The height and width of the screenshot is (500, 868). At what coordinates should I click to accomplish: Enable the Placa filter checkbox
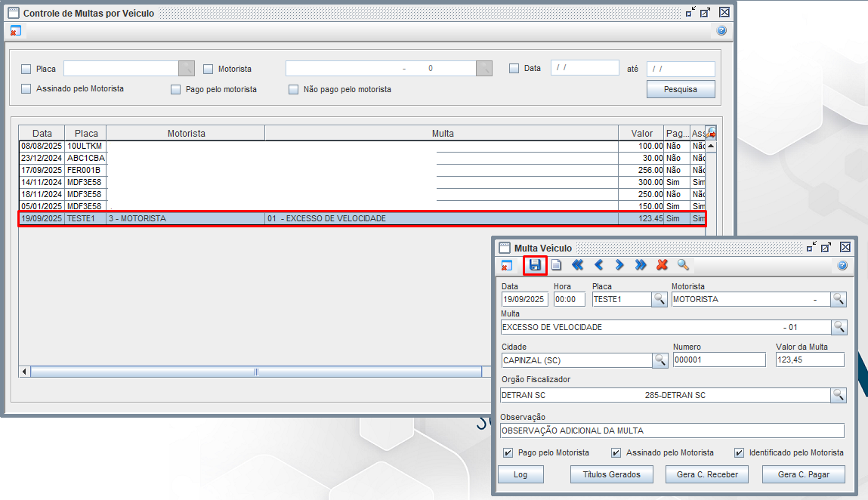click(26, 69)
